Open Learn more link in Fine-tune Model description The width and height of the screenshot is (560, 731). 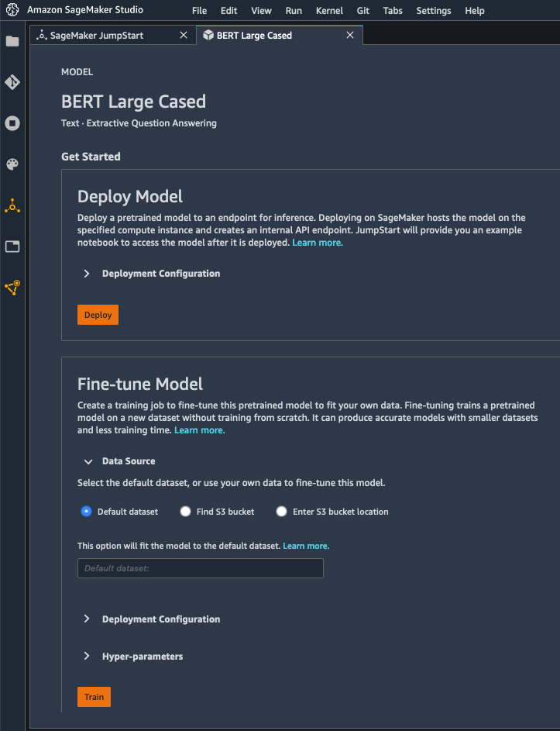point(199,429)
